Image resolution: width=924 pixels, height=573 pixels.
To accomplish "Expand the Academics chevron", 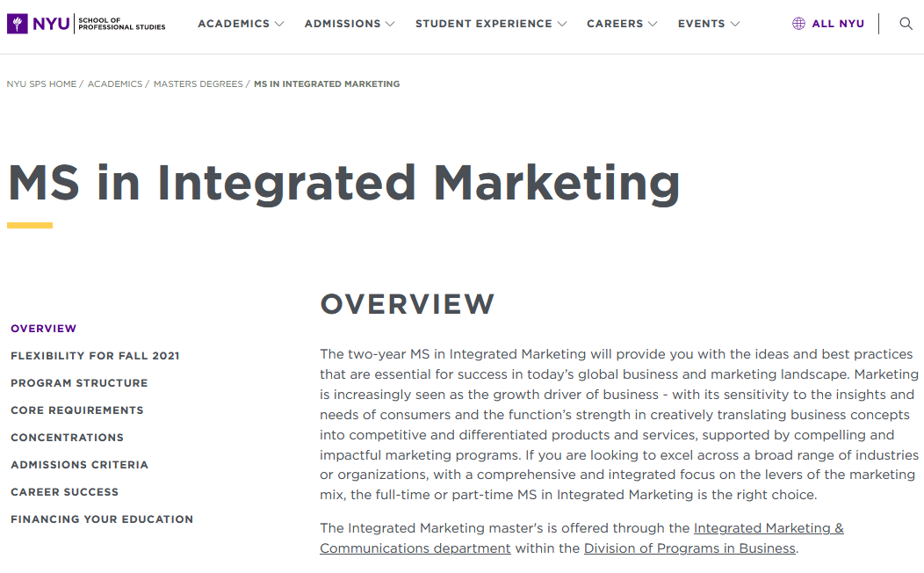I will tap(279, 25).
